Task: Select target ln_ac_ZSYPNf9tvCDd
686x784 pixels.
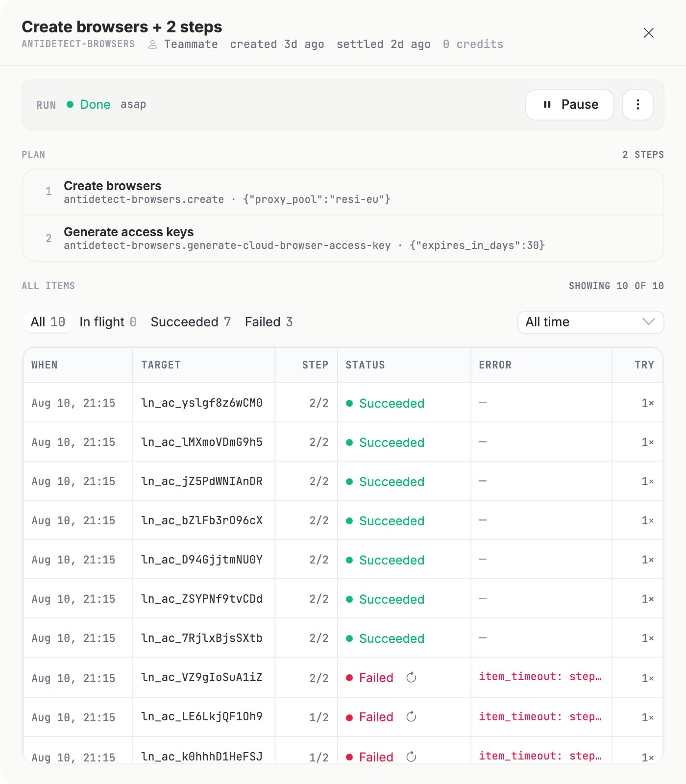Action: click(202, 599)
